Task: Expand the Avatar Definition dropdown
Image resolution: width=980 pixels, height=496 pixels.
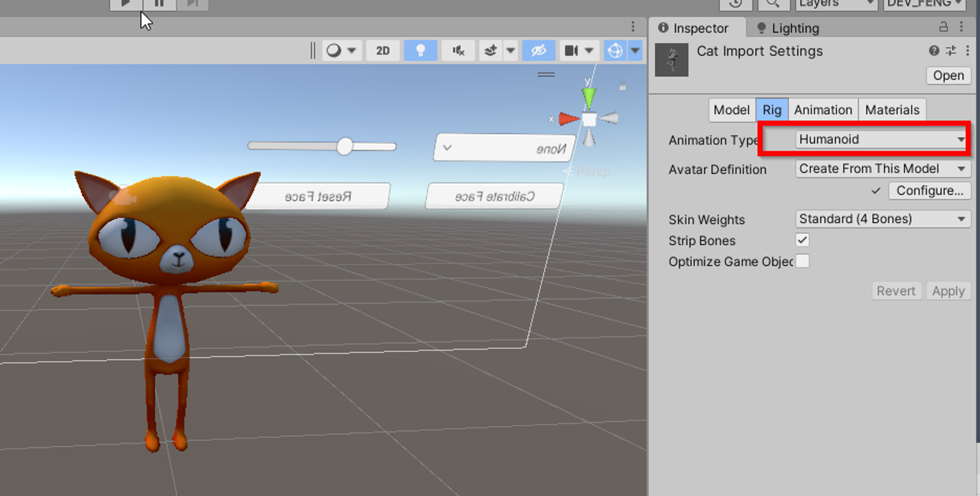Action: coord(883,169)
